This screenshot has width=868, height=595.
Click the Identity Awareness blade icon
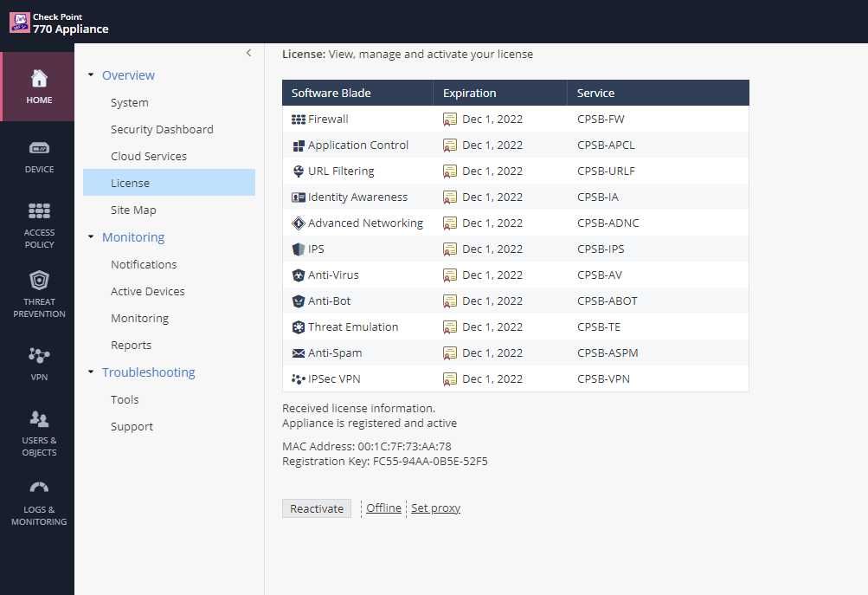(299, 197)
